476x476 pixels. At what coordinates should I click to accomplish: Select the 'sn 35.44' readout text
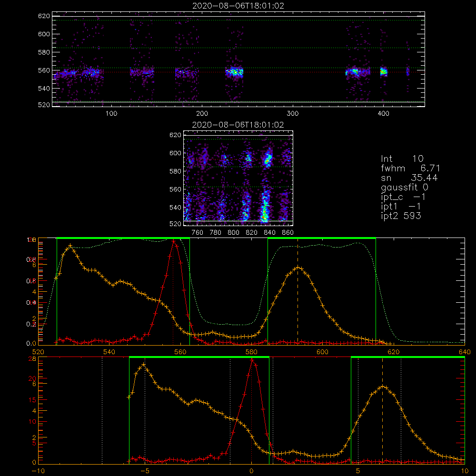point(409,178)
